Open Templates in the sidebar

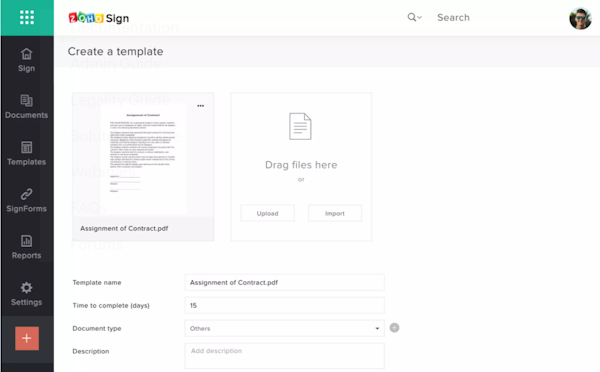(x=26, y=153)
